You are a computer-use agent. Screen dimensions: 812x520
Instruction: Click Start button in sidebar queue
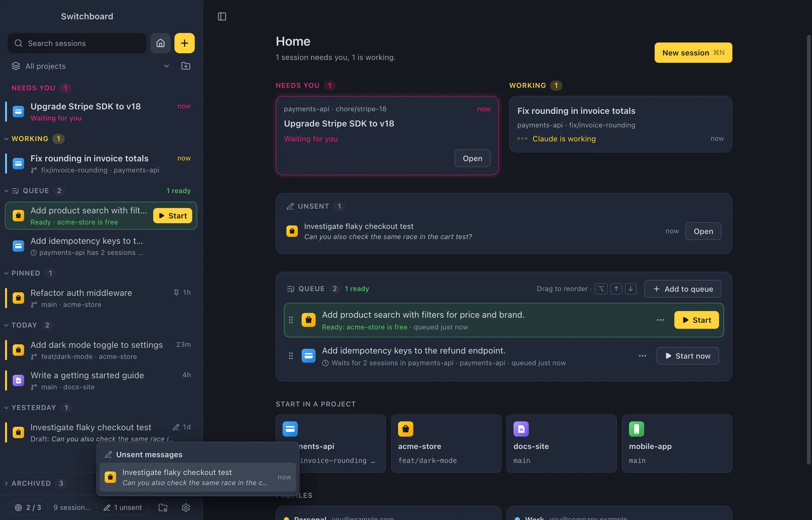pos(173,215)
